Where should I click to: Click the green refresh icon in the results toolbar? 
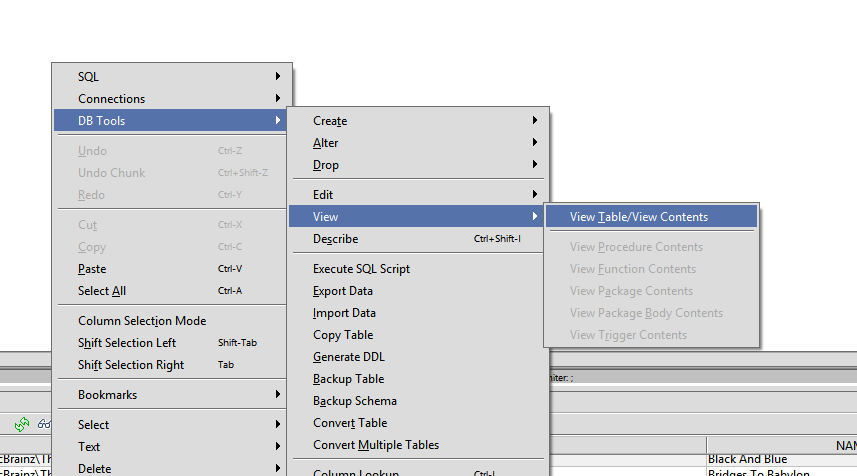point(22,424)
